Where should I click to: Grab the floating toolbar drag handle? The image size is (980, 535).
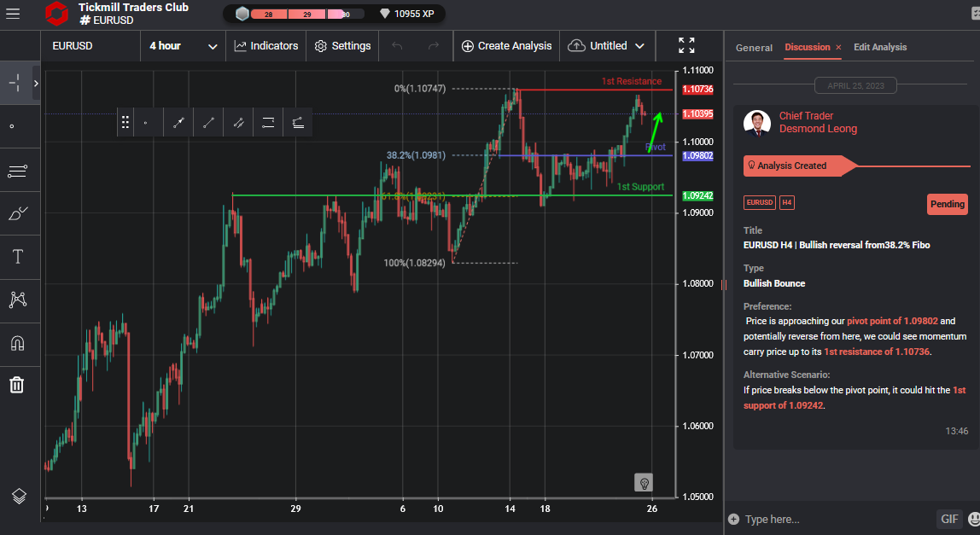pos(125,122)
